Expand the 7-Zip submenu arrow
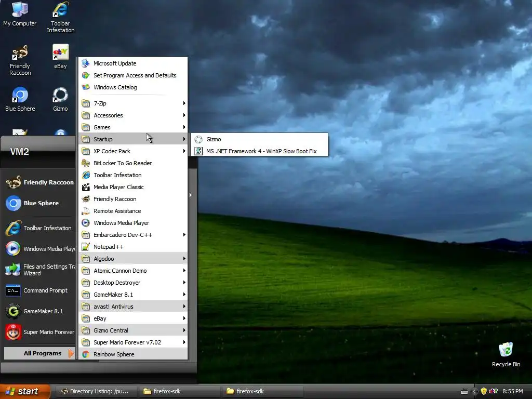532x399 pixels. click(x=184, y=103)
